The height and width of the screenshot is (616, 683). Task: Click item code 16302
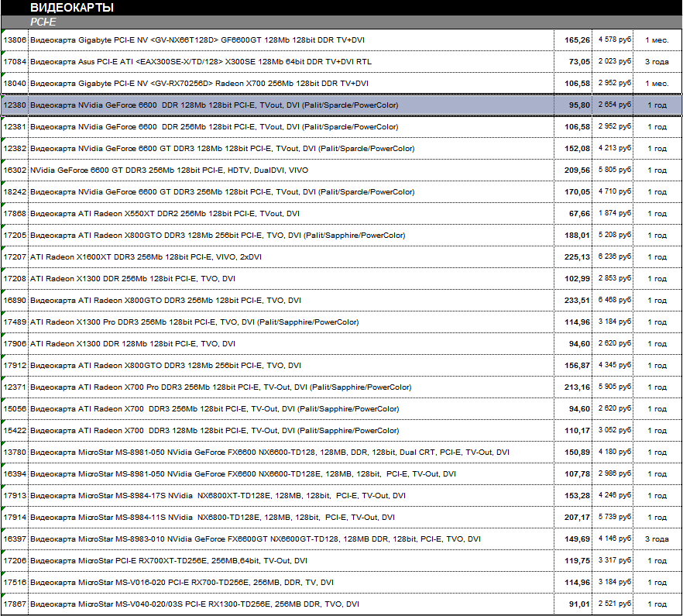[x=15, y=170]
